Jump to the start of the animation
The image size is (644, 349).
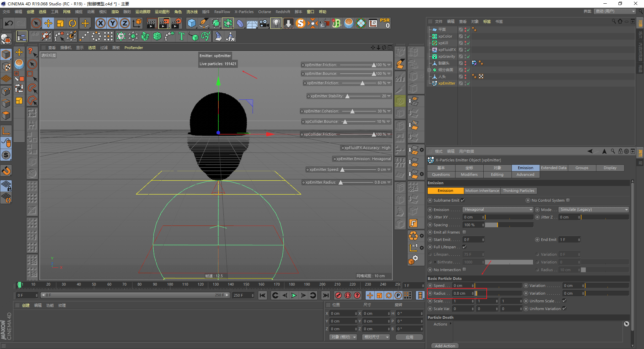click(263, 295)
